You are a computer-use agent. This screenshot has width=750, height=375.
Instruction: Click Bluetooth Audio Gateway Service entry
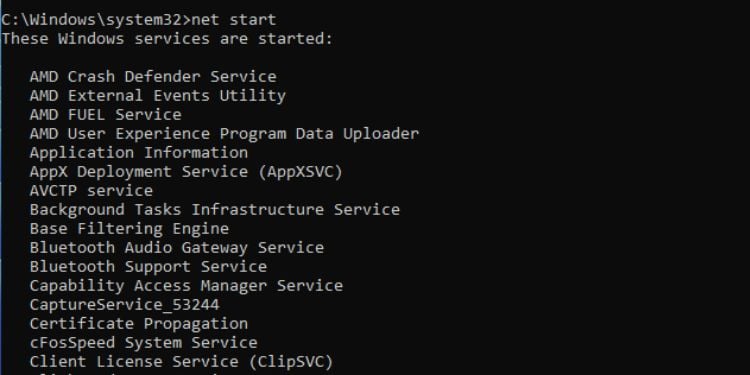pos(177,248)
